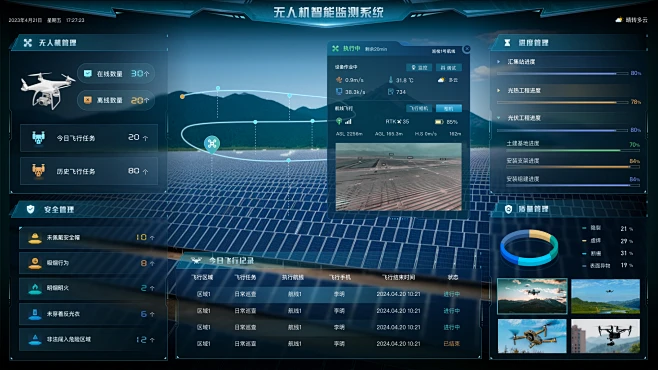The image size is (658, 370).
Task: Click the orange 历史飞行任务 drone icon
Action: point(38,170)
